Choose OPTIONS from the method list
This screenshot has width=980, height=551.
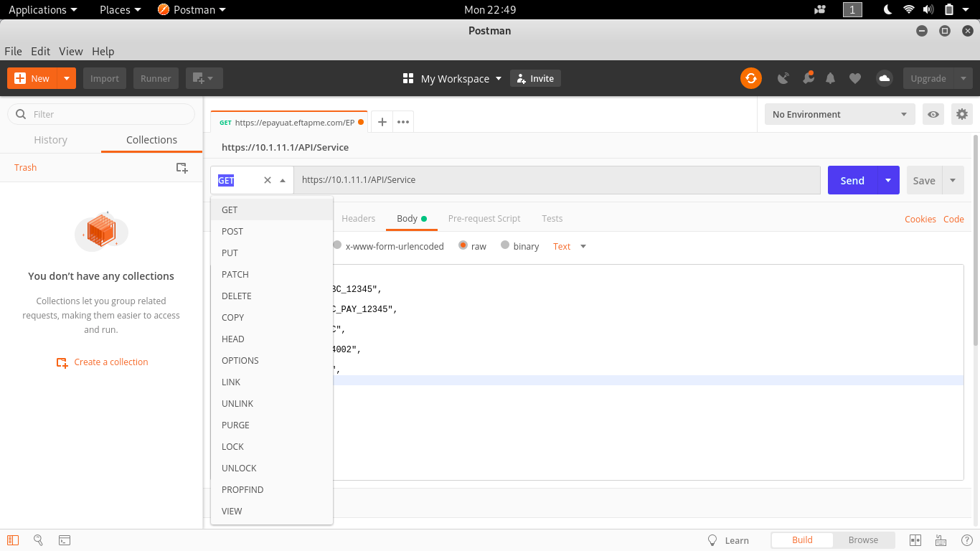point(272,360)
